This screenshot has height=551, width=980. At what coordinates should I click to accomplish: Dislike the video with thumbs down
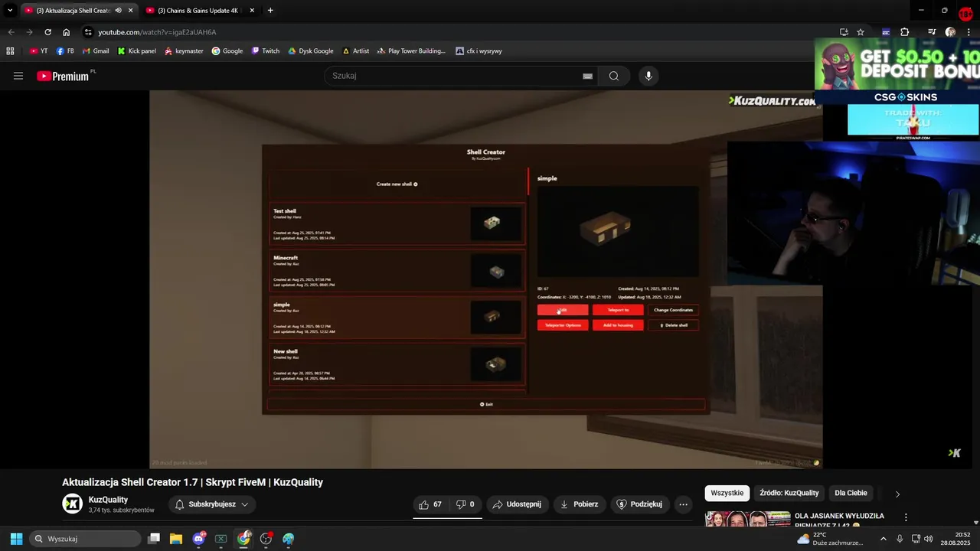click(465, 504)
